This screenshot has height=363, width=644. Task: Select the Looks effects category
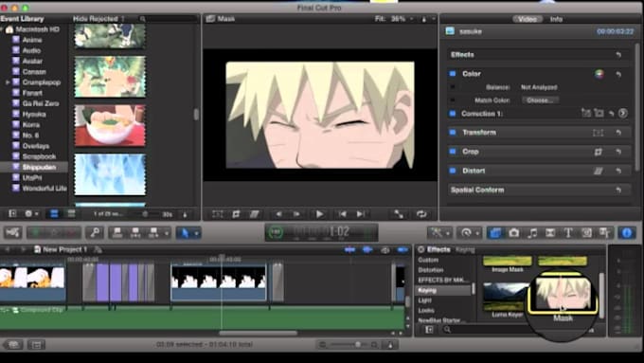coord(426,310)
